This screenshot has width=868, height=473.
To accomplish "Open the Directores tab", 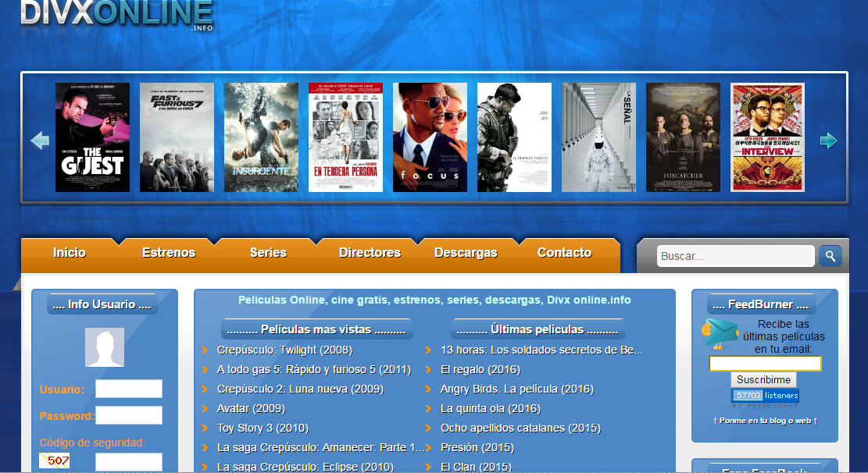I will [x=370, y=253].
